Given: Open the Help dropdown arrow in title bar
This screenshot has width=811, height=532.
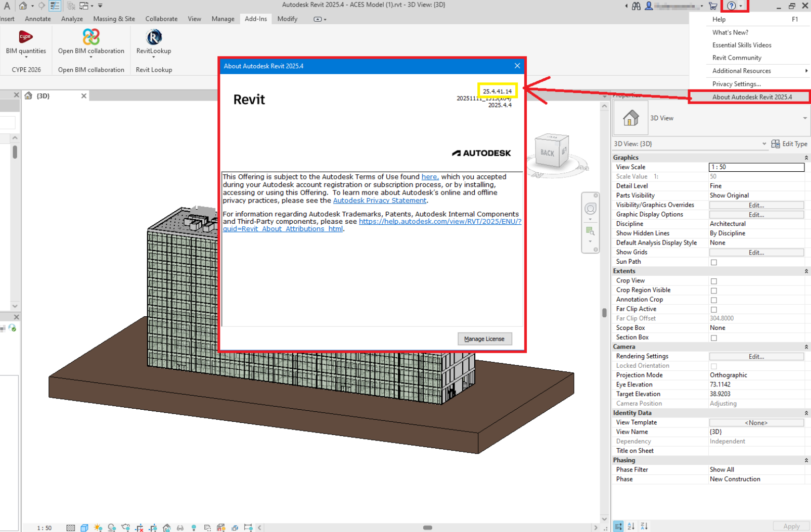Looking at the screenshot, I should [x=741, y=6].
